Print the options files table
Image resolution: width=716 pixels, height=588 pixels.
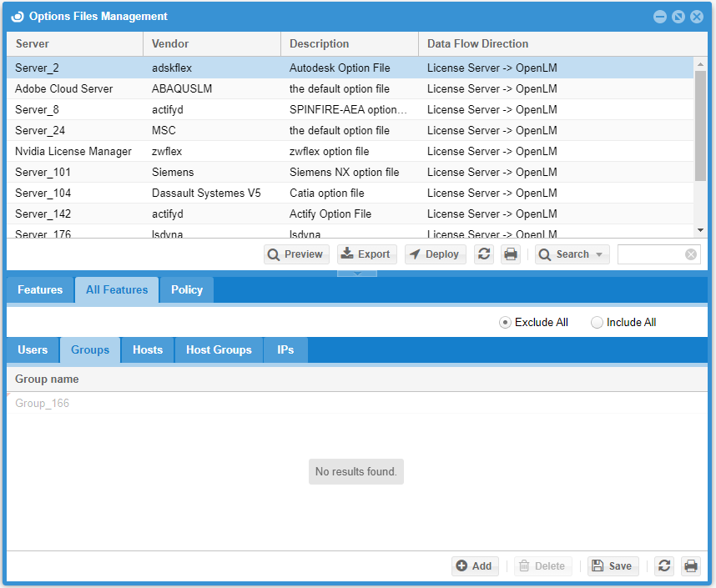click(x=511, y=254)
